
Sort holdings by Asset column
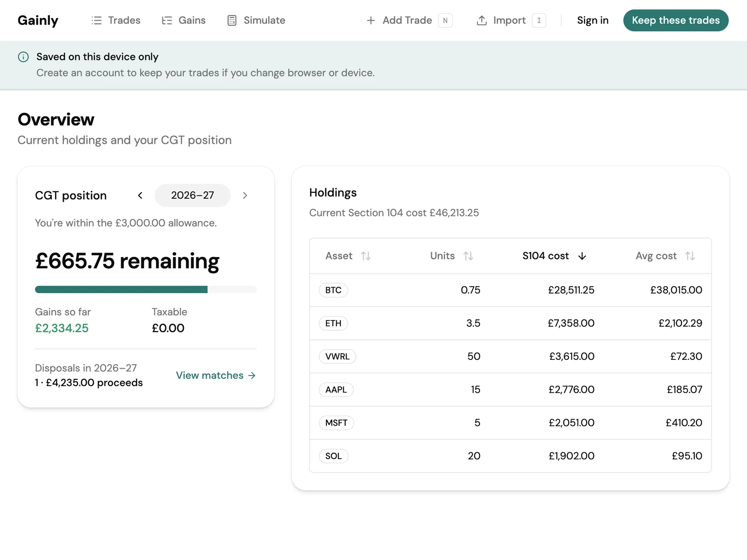click(348, 256)
